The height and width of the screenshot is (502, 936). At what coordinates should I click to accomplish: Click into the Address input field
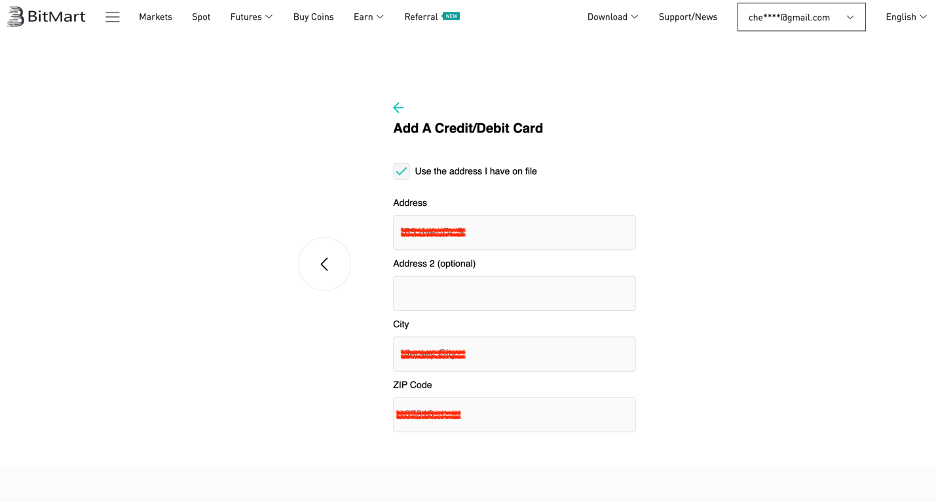[514, 232]
